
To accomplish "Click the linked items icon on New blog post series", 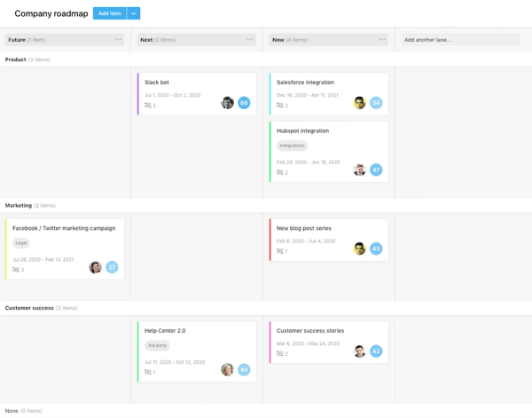I will pyautogui.click(x=279, y=251).
